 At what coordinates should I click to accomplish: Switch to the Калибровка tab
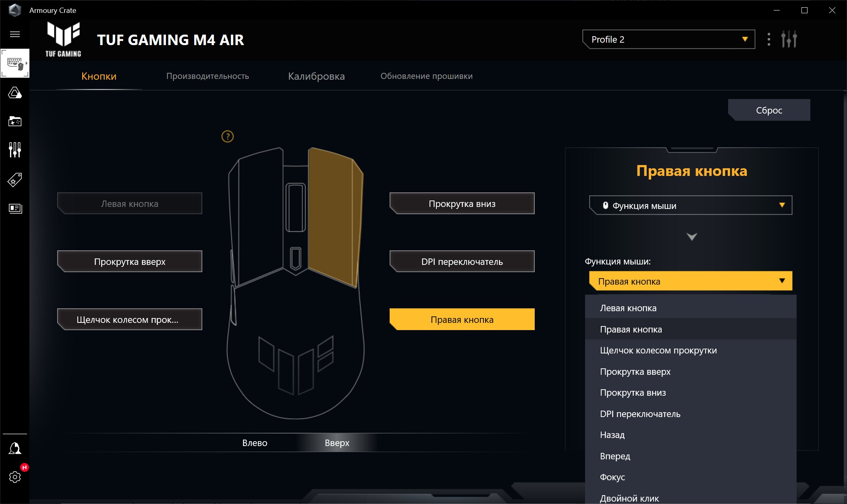316,76
